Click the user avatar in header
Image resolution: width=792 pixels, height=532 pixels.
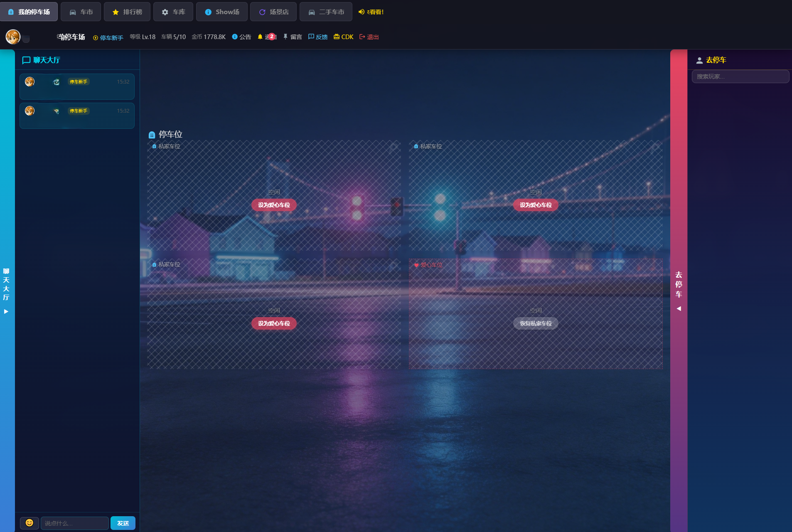(13, 37)
